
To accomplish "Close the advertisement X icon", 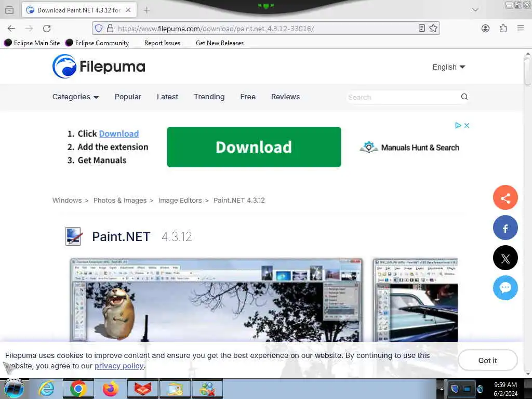I will (x=467, y=126).
